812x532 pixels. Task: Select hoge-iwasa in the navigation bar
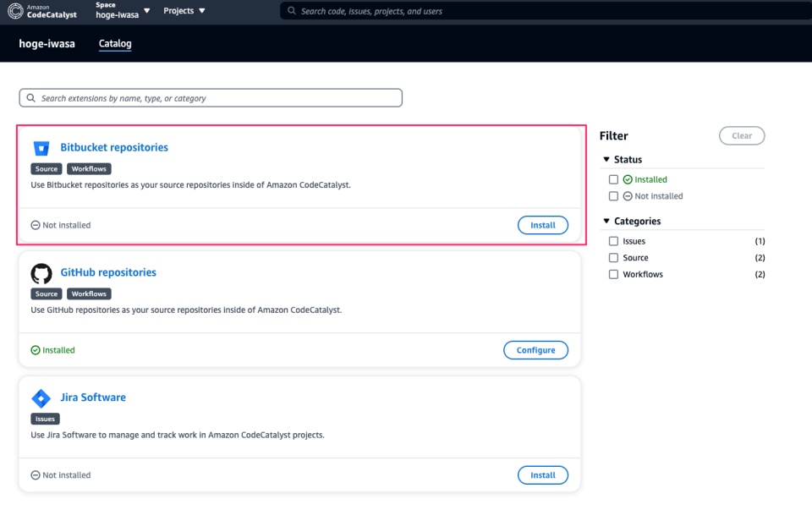[x=47, y=43]
